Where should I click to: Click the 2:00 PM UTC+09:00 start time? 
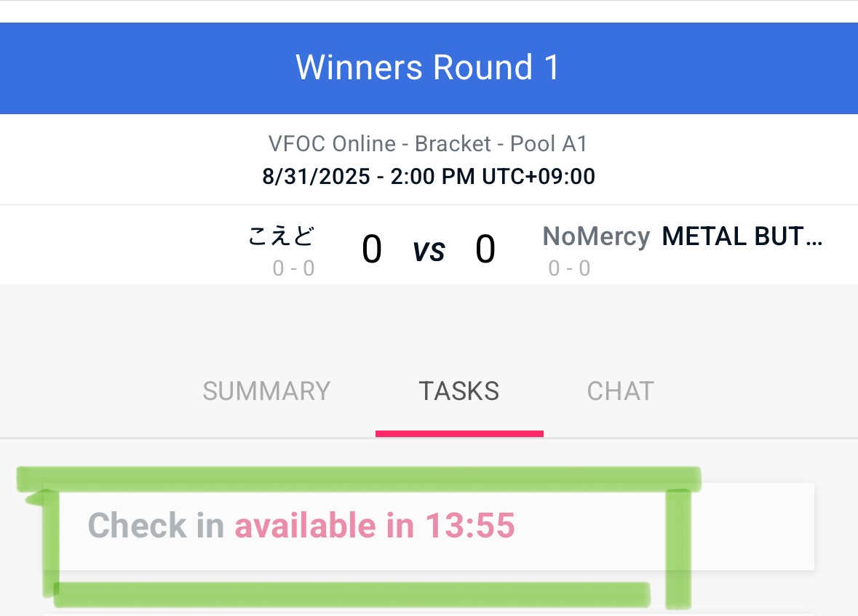(493, 177)
